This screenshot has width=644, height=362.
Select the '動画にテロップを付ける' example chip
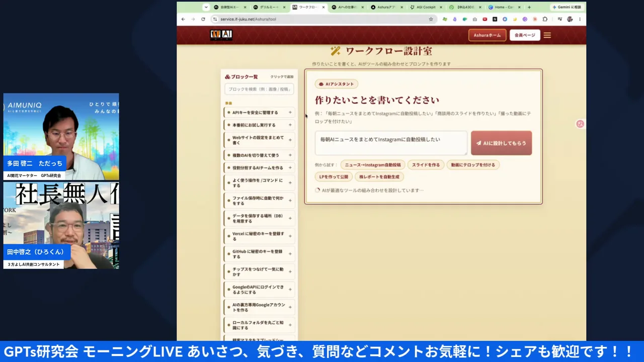(473, 165)
